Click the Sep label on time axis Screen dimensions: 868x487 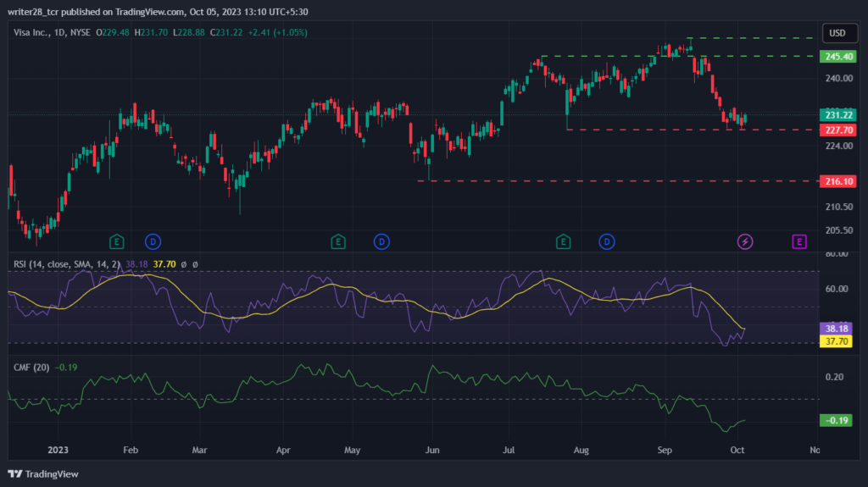click(x=665, y=451)
